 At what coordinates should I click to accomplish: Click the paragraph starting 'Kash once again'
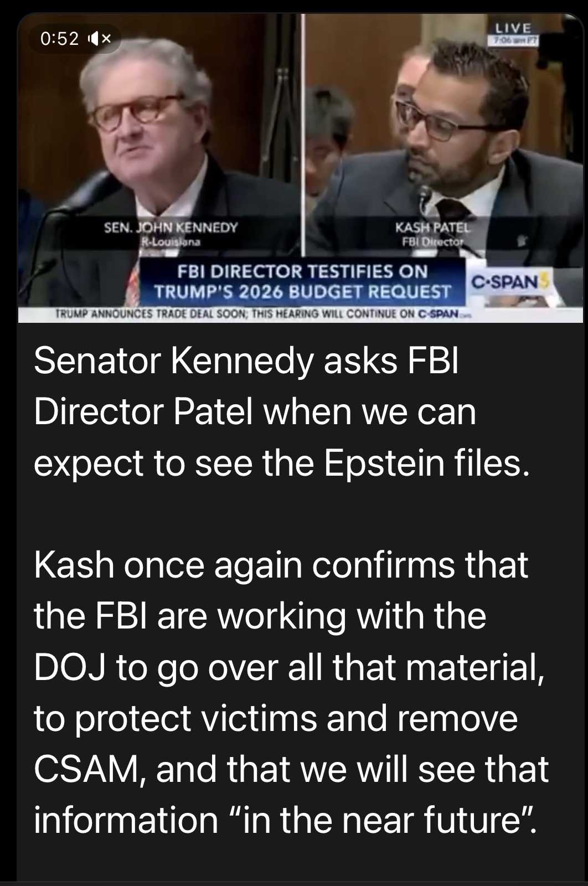pos(291,692)
